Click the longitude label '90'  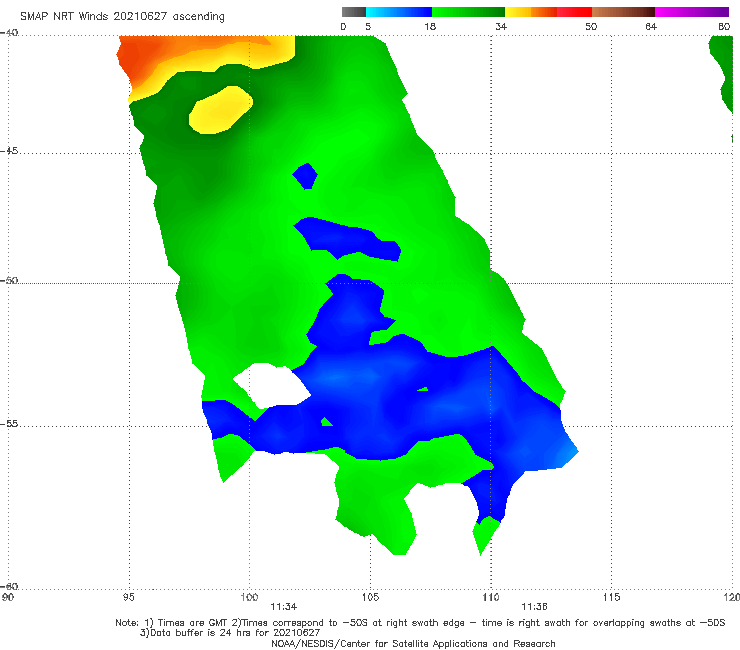pyautogui.click(x=8, y=597)
